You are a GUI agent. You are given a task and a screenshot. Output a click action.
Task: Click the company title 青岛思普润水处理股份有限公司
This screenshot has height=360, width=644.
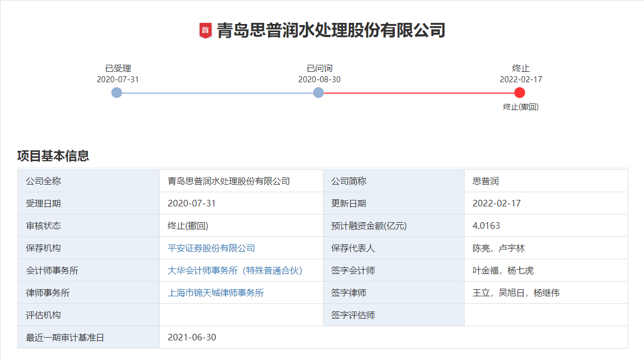331,30
